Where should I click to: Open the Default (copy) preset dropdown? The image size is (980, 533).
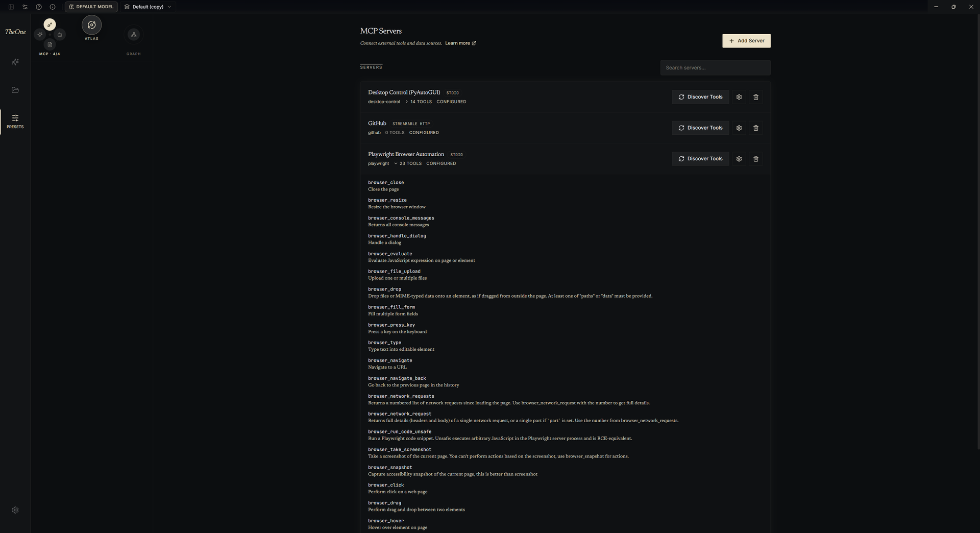(x=148, y=7)
